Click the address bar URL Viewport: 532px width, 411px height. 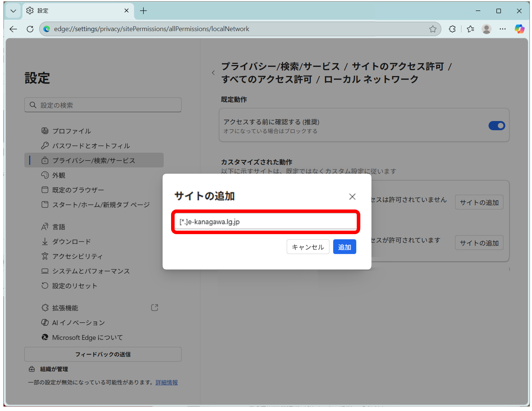(x=152, y=29)
